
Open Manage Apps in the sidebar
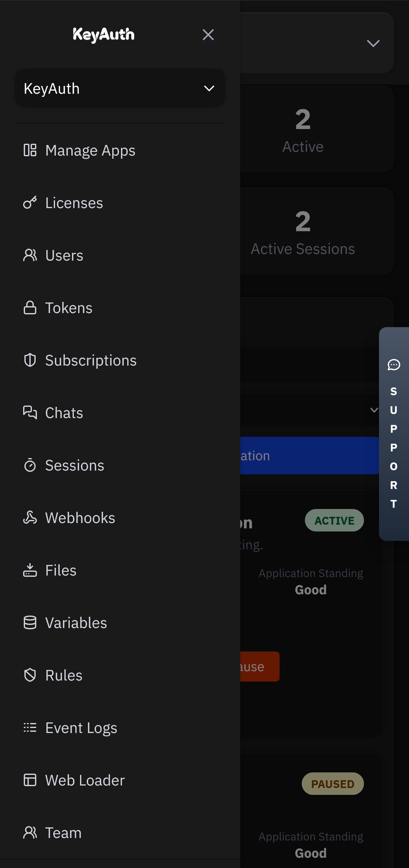pyautogui.click(x=90, y=150)
